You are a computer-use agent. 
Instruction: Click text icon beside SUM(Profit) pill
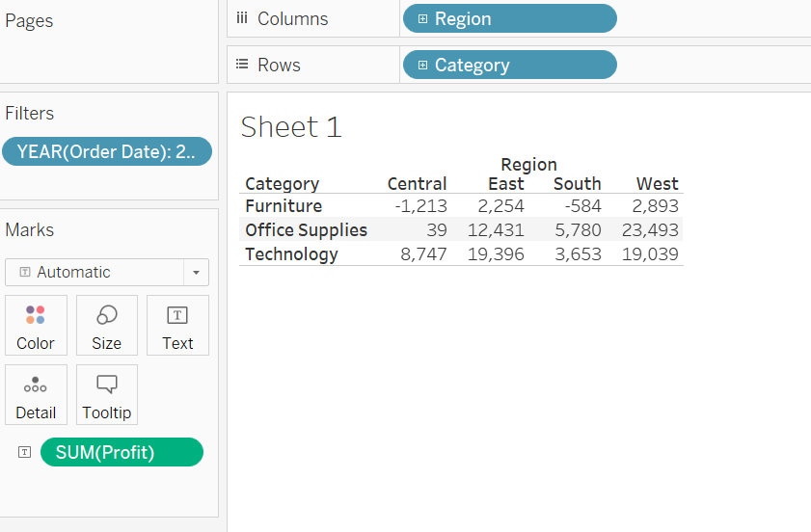pos(24,452)
